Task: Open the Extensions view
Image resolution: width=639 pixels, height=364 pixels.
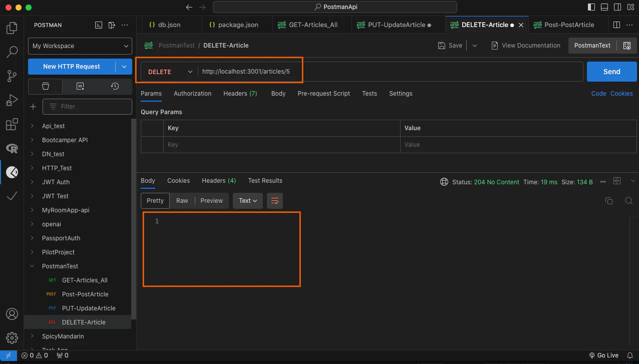Action: 12,124
